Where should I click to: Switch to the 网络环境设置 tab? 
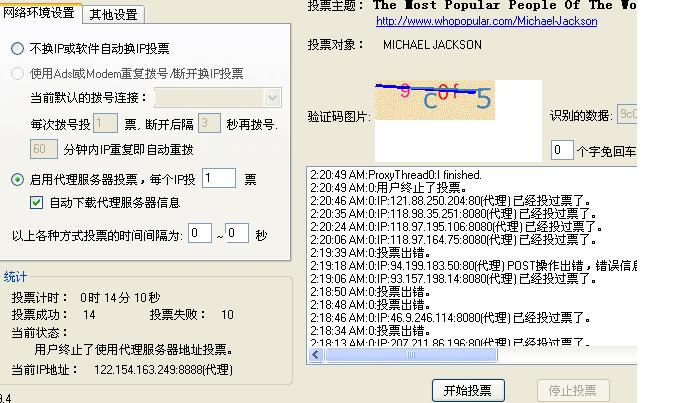[39, 13]
